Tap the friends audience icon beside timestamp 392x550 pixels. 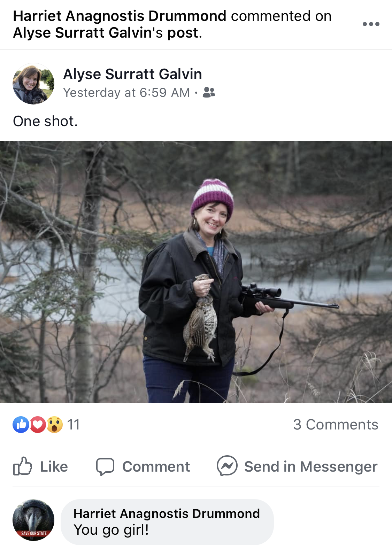click(x=209, y=92)
